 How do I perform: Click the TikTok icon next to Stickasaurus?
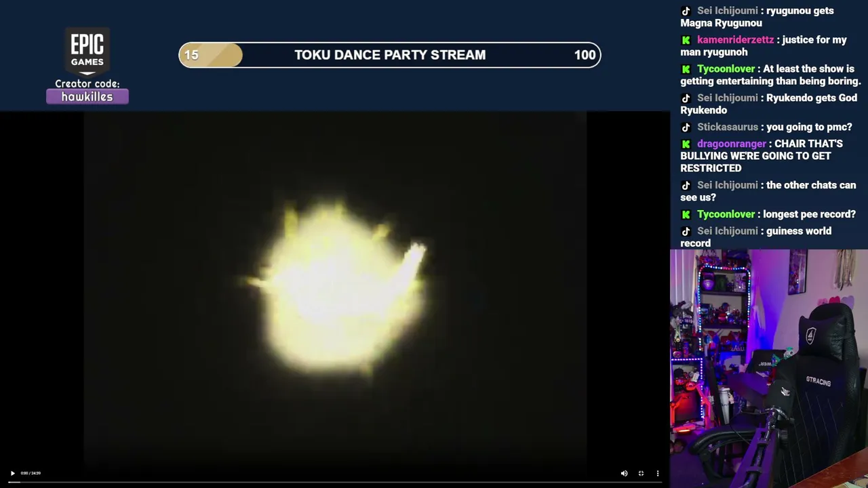pos(686,127)
